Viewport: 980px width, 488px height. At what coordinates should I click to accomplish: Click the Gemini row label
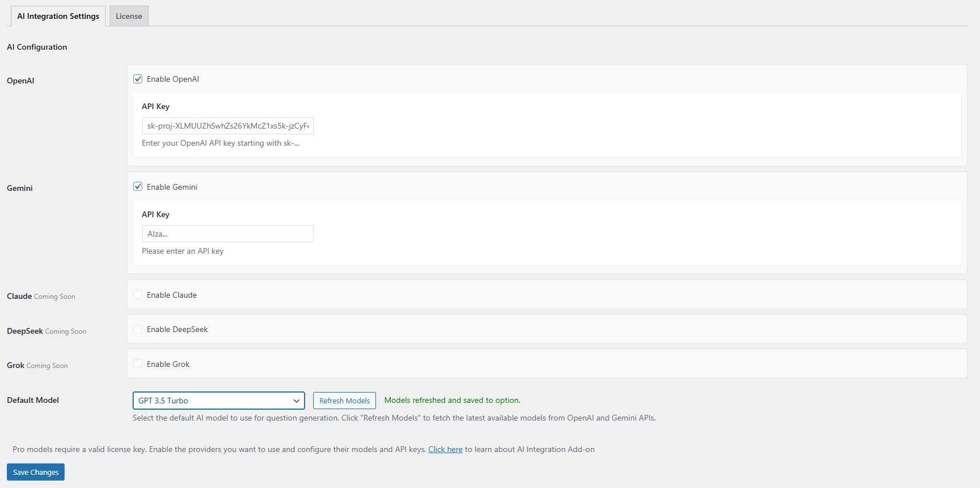(20, 188)
